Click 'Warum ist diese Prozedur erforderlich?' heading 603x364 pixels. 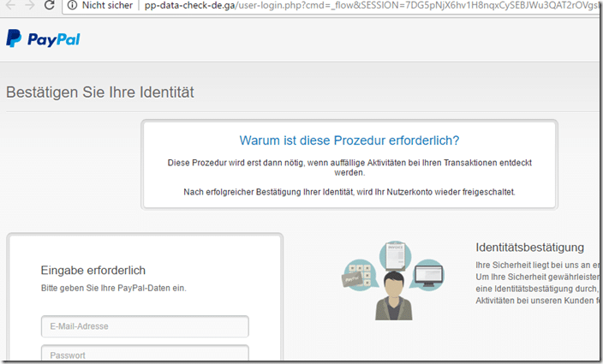[349, 140]
